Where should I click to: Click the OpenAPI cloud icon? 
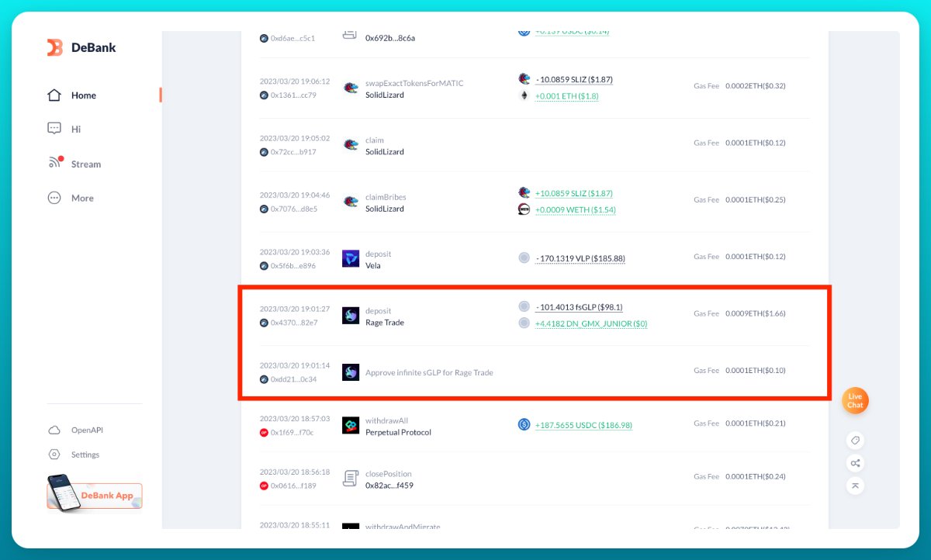coord(54,430)
